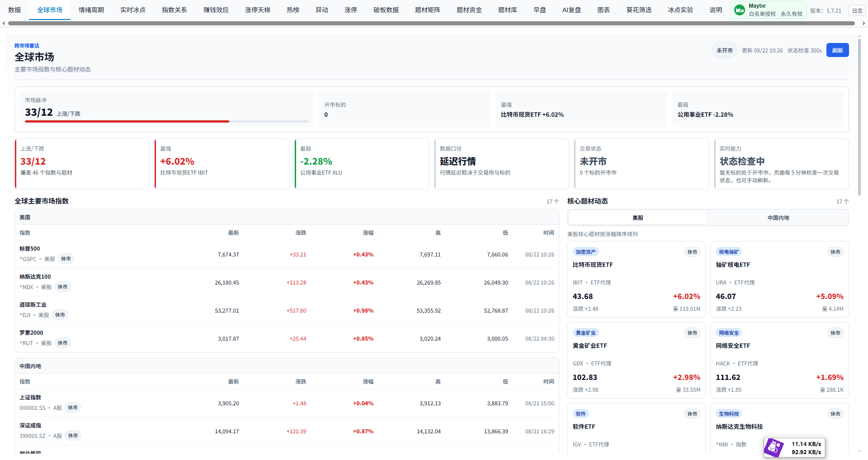868x460 pixels.
Task: Click the 休市 badge in the 标普500 row
Action: [x=66, y=259]
